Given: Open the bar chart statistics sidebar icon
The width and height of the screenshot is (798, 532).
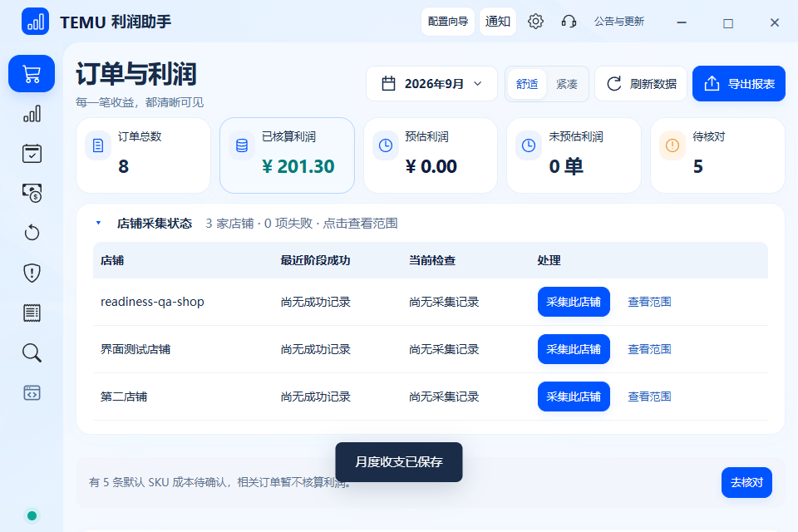Looking at the screenshot, I should pyautogui.click(x=32, y=114).
